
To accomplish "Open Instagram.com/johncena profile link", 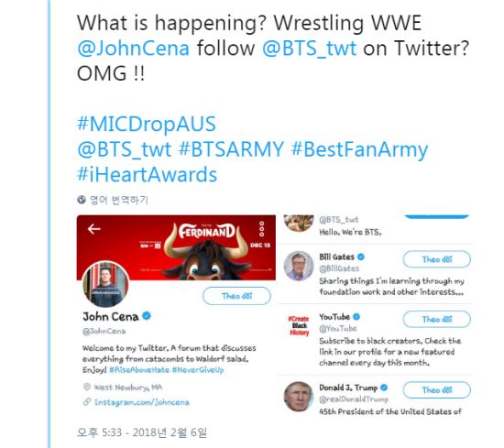I will tap(141, 402).
